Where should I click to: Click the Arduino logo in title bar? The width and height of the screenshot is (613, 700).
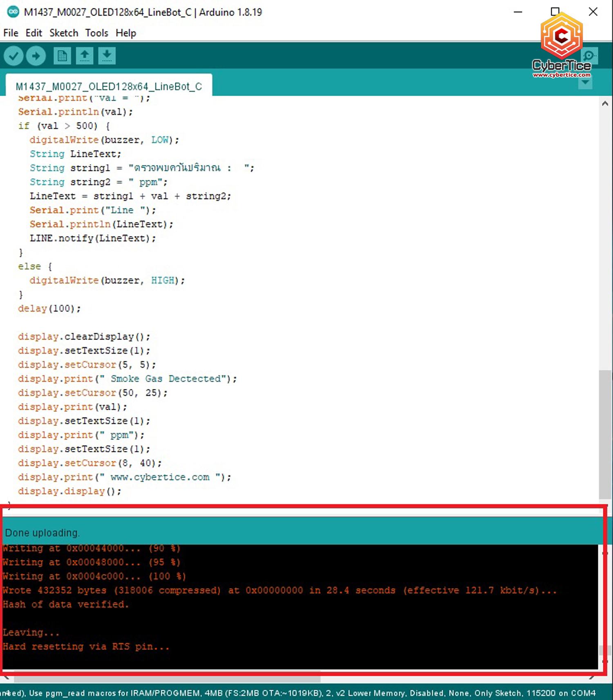[13, 12]
